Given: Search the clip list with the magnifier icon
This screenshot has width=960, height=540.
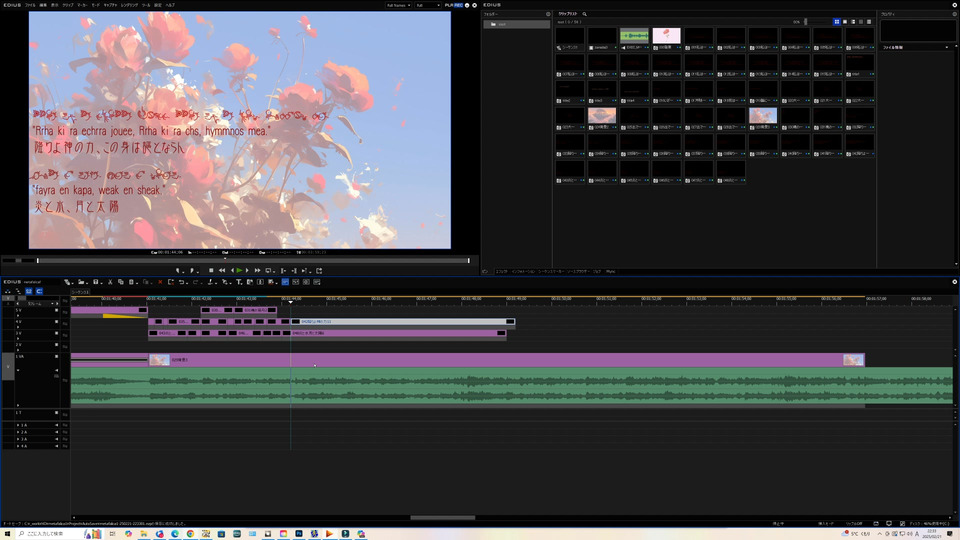Looking at the screenshot, I should [585, 13].
